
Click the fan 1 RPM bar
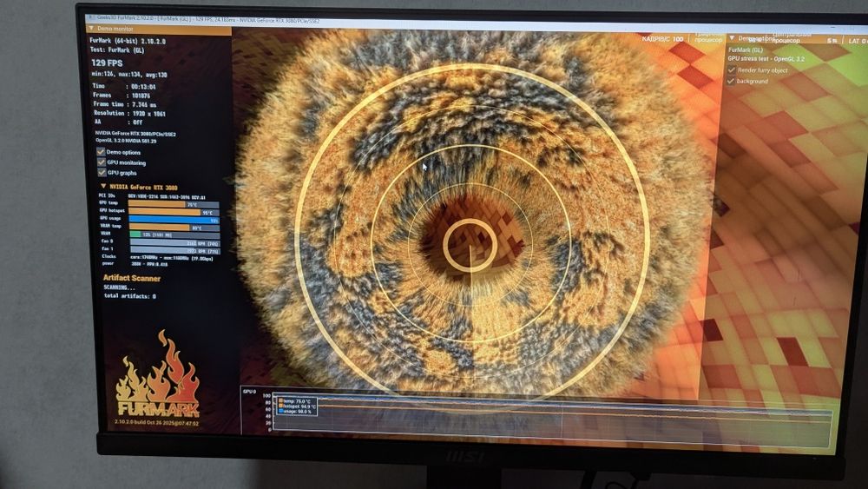175,251
